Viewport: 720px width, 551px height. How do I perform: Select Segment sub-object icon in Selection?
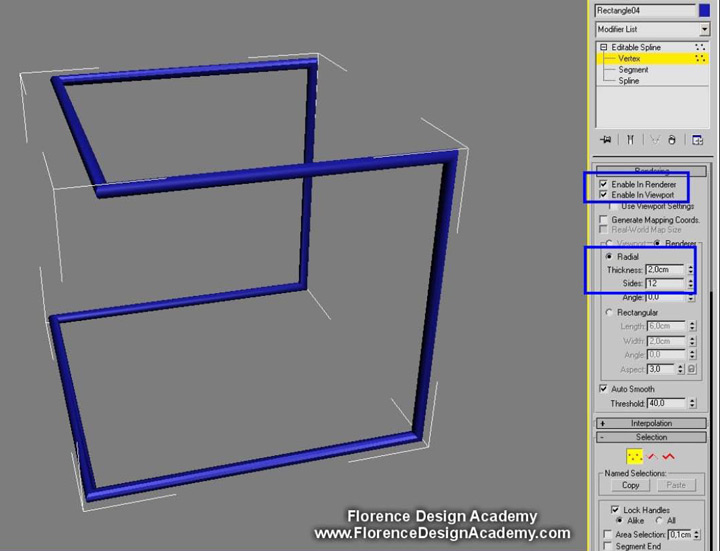coord(651,457)
